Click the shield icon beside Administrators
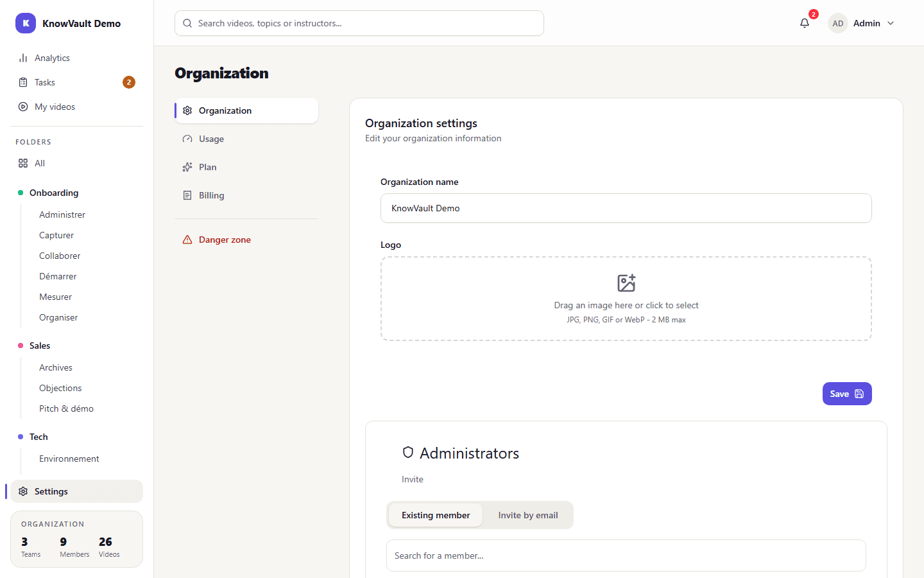Viewport: 924px width, 578px height. pos(408,452)
